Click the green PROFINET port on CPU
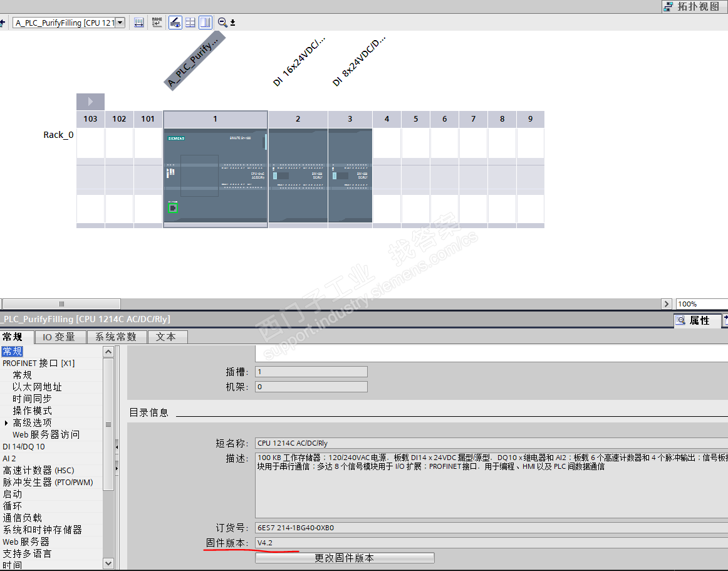 (173, 207)
